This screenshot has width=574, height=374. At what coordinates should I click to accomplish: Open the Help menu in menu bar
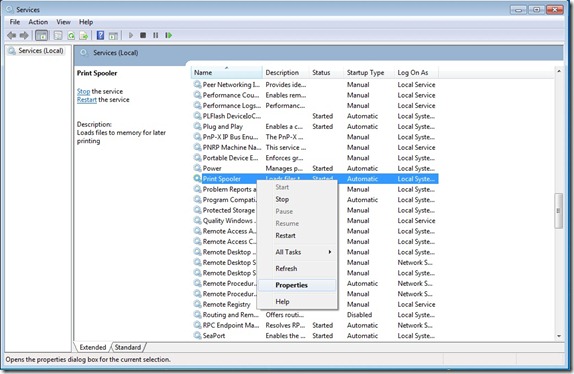[x=86, y=22]
